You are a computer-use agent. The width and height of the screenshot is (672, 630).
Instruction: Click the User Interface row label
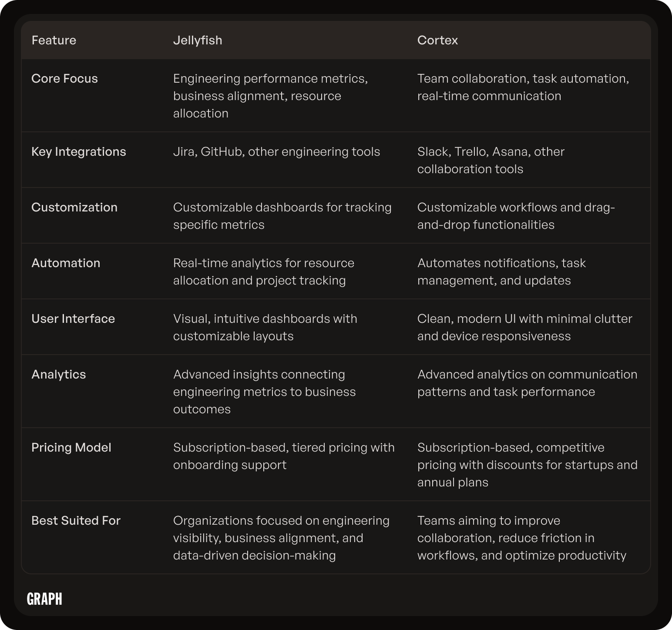coord(73,319)
